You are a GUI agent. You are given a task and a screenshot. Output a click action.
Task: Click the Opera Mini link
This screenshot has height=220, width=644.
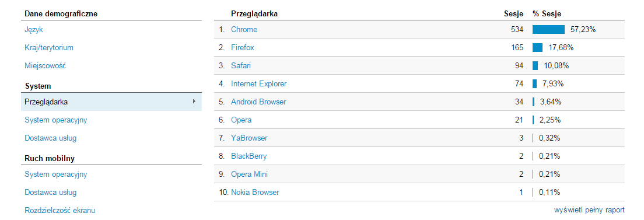pyautogui.click(x=249, y=174)
